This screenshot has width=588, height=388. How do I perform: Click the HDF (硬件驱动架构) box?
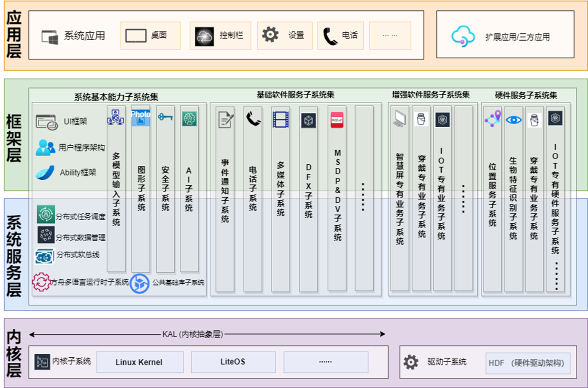click(x=528, y=363)
